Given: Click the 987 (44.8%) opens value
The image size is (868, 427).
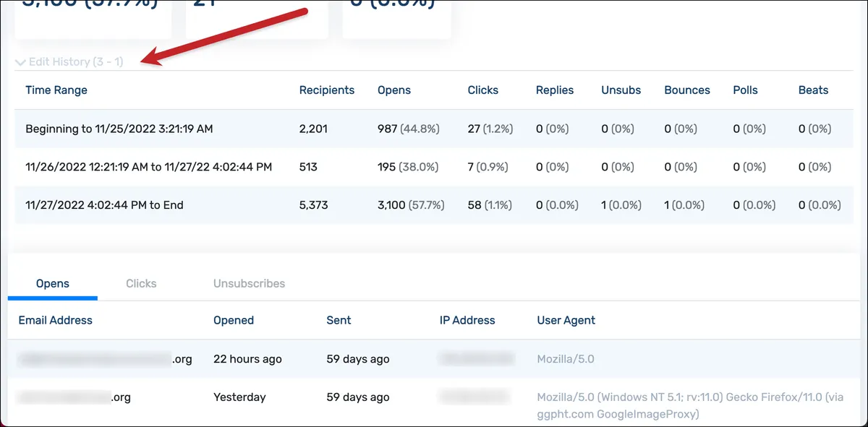Looking at the screenshot, I should (x=409, y=129).
